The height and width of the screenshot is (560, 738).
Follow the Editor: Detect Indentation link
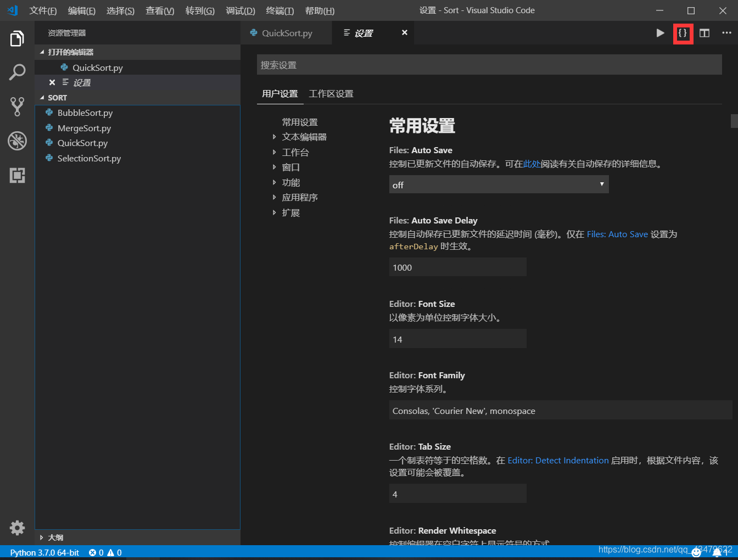tap(558, 460)
